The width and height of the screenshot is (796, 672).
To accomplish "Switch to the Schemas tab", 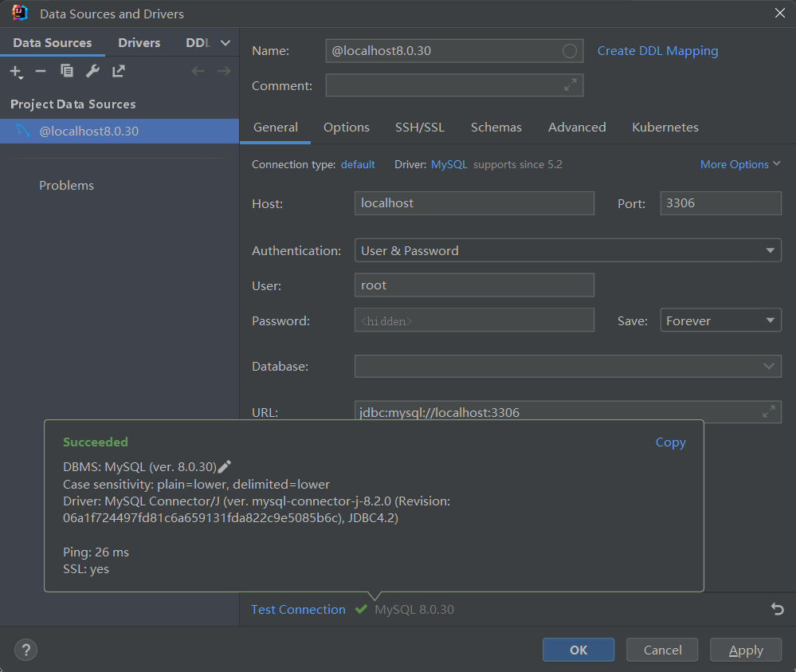I will pyautogui.click(x=496, y=127).
